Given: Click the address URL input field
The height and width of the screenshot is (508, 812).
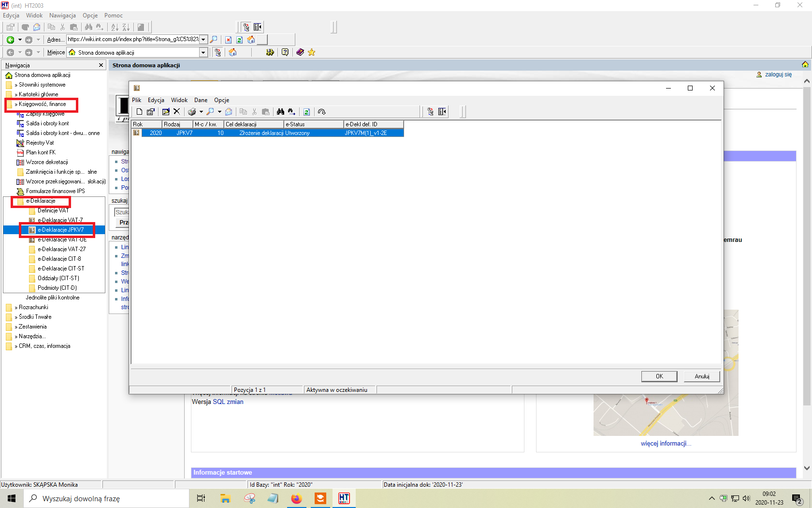Looking at the screenshot, I should (133, 39).
